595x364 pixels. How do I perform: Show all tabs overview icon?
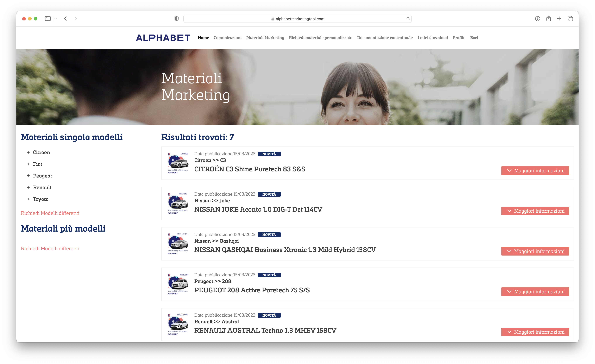point(570,19)
